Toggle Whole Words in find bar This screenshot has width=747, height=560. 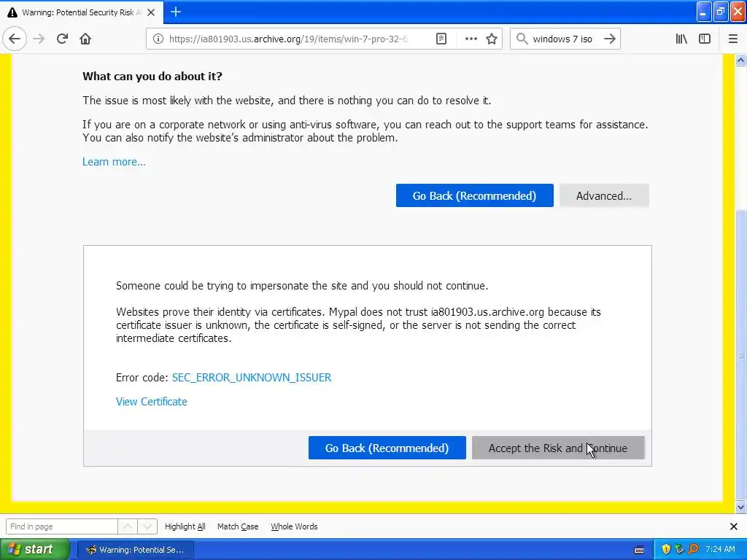click(294, 526)
